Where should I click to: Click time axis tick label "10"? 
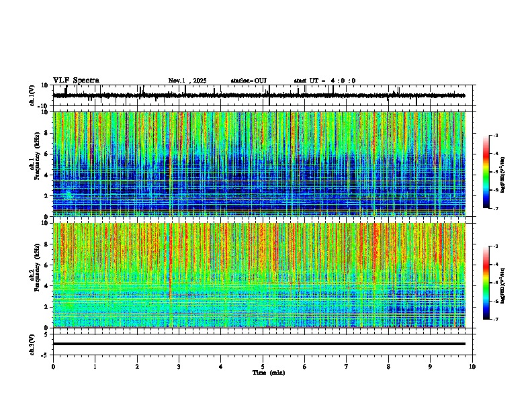coord(472,367)
